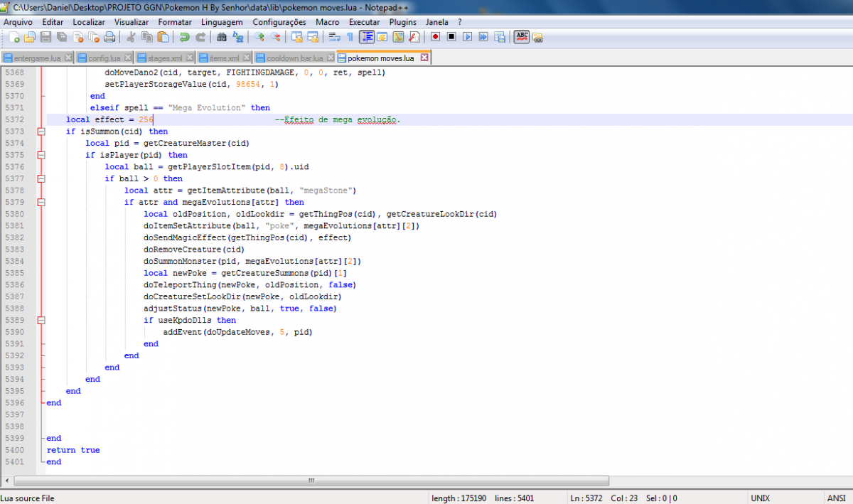Close the stages.xml tab
The image size is (853, 504).
pos(189,58)
